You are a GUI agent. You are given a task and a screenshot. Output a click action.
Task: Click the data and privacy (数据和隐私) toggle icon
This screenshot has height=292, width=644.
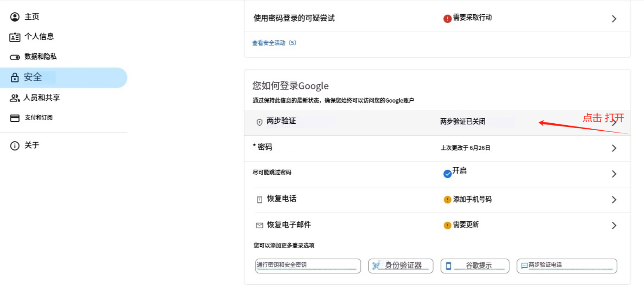[15, 57]
